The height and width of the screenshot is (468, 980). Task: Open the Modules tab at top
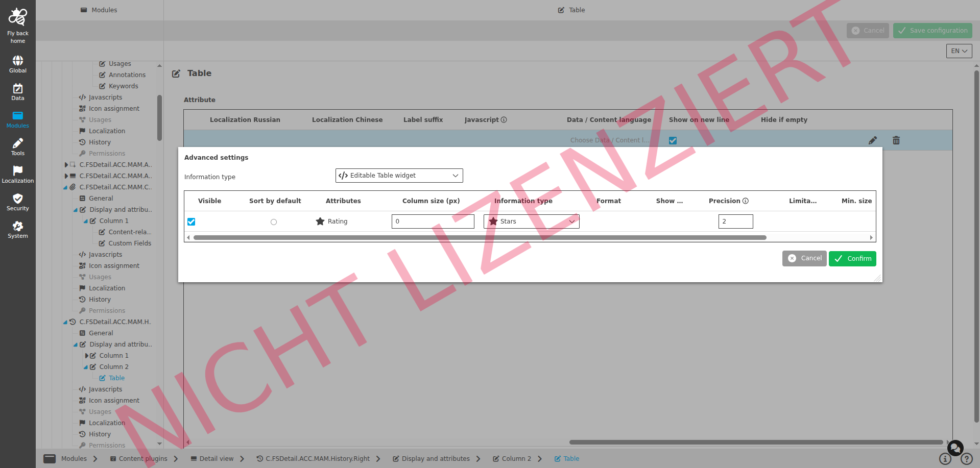(100, 10)
